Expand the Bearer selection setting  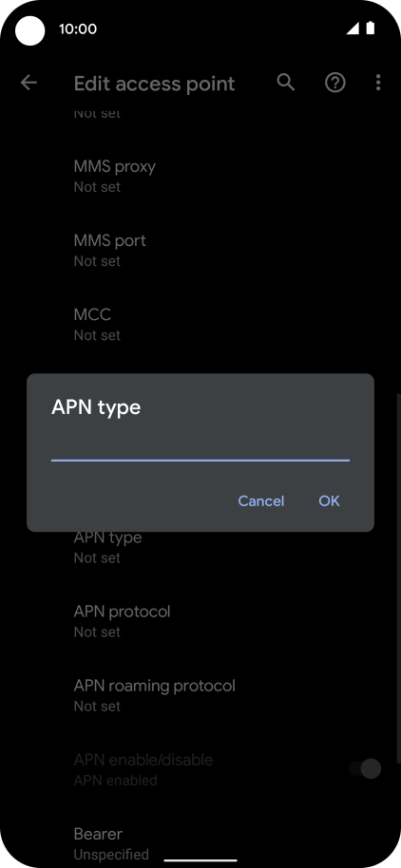pyautogui.click(x=200, y=843)
